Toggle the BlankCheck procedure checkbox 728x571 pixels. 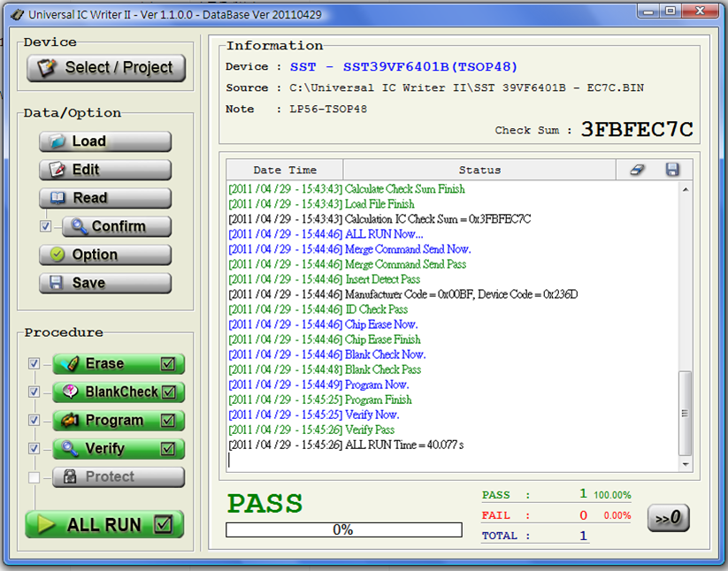[34, 392]
